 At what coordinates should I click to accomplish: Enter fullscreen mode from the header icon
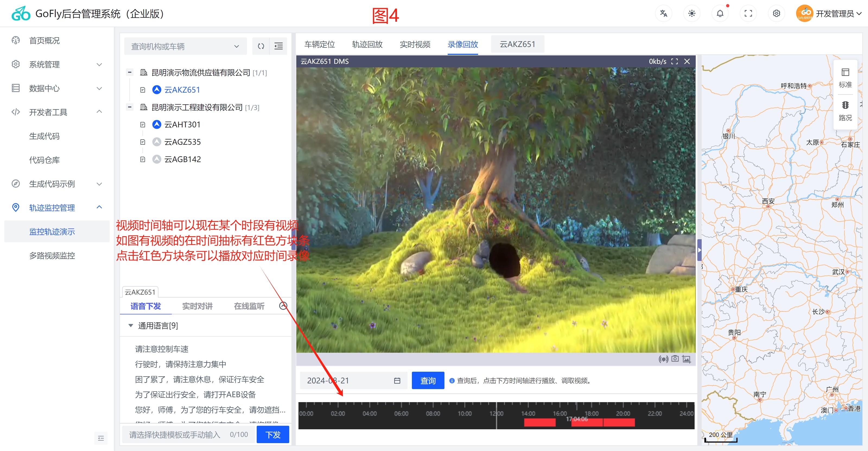click(x=748, y=14)
